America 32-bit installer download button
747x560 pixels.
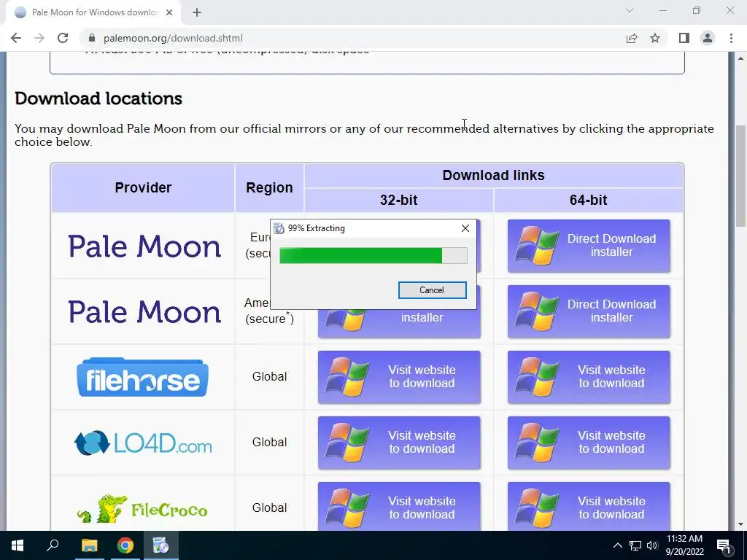point(399,324)
